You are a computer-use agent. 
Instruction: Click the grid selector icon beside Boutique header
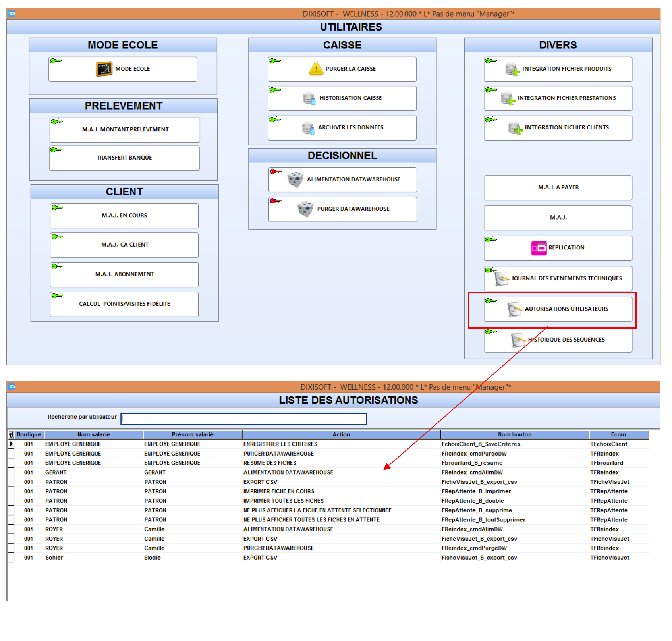point(11,435)
